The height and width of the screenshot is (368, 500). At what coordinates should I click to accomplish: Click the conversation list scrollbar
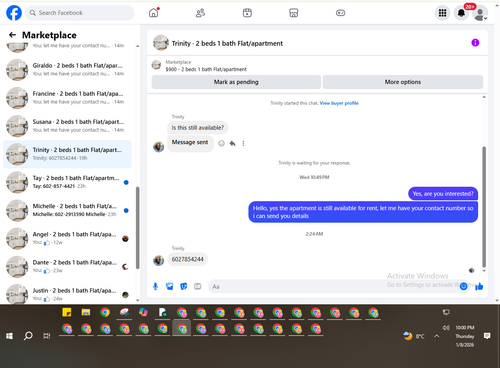pyautogui.click(x=137, y=228)
